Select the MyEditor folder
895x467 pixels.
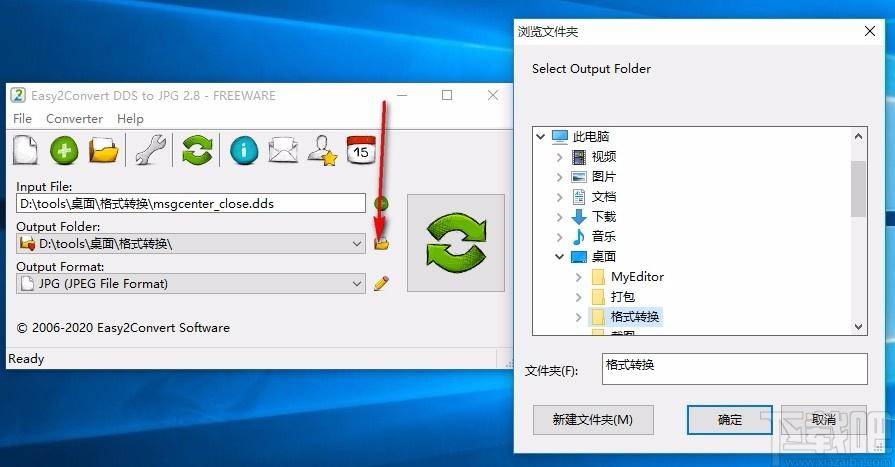click(x=637, y=277)
